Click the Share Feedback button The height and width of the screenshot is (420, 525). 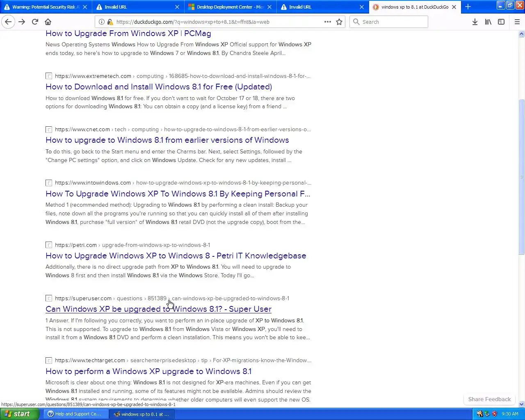pos(489,399)
